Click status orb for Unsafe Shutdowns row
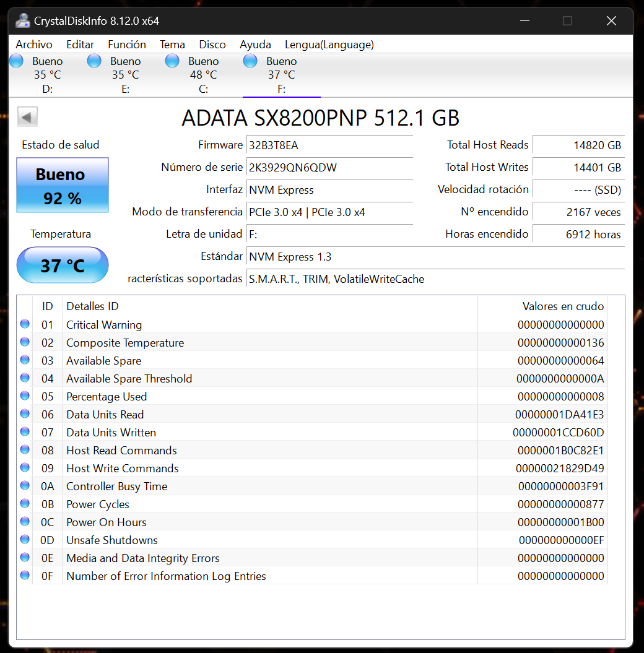This screenshot has height=653, width=644. pos(25,539)
